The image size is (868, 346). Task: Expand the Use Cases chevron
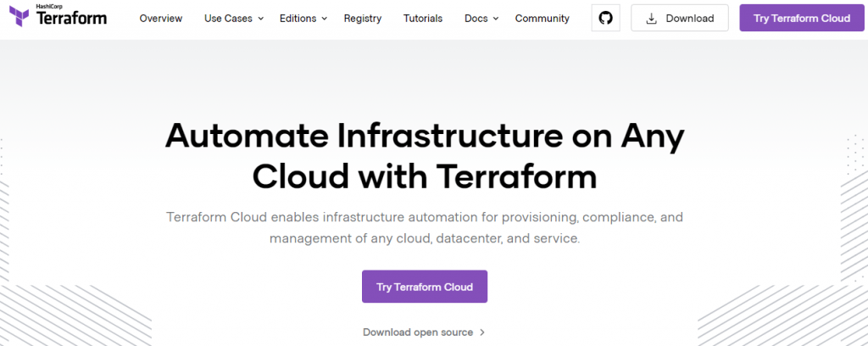(261, 19)
